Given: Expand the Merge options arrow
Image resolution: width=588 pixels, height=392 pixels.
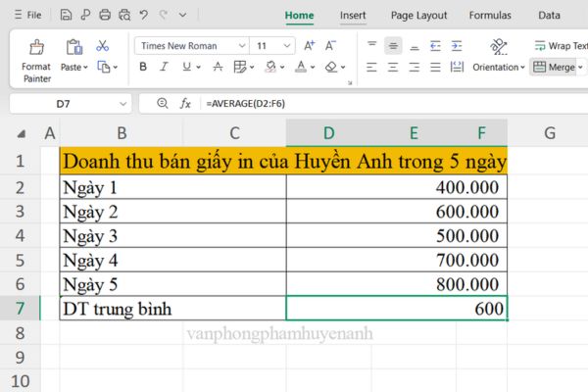Looking at the screenshot, I should point(580,68).
